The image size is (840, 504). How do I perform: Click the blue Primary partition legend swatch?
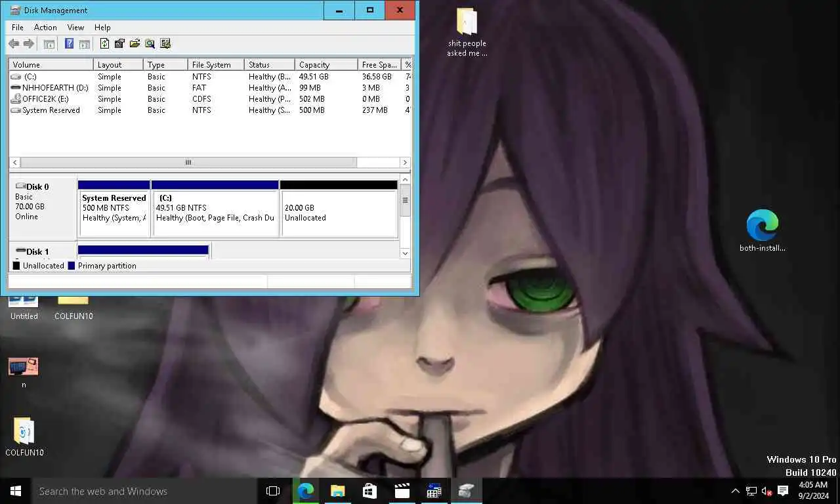coord(72,266)
